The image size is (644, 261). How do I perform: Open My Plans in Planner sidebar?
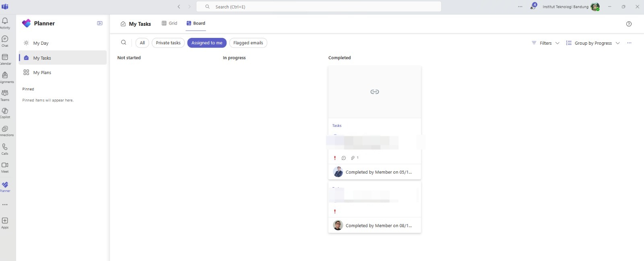[x=42, y=72]
